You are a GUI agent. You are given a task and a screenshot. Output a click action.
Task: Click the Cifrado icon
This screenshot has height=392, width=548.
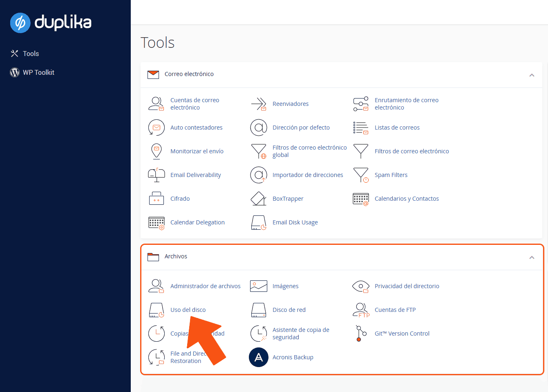156,199
